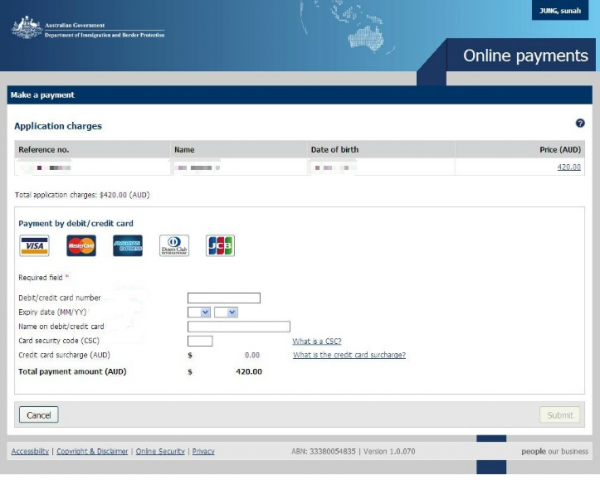Open the expiry year dropdown

coord(226,312)
